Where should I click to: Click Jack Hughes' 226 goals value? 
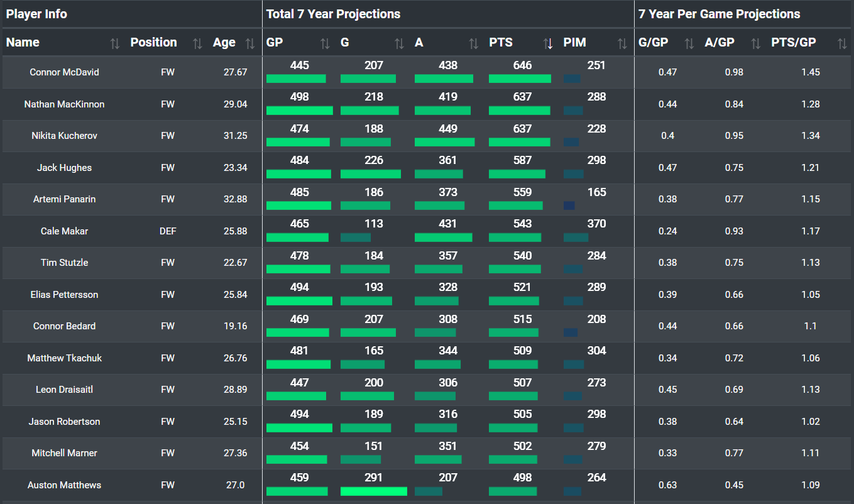[374, 160]
